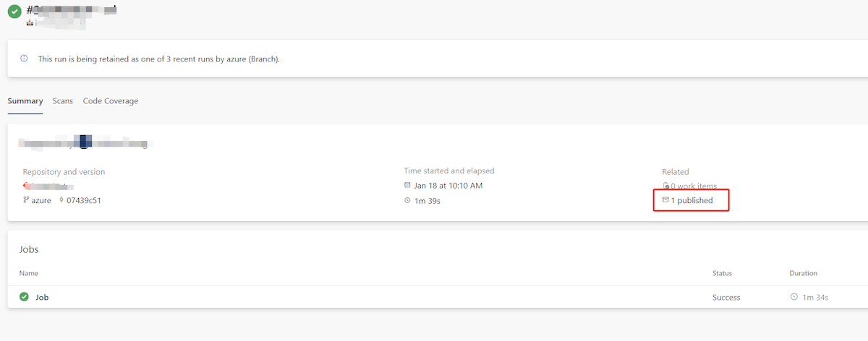
Task: Click the clock icon beside 1m 39s
Action: point(407,200)
